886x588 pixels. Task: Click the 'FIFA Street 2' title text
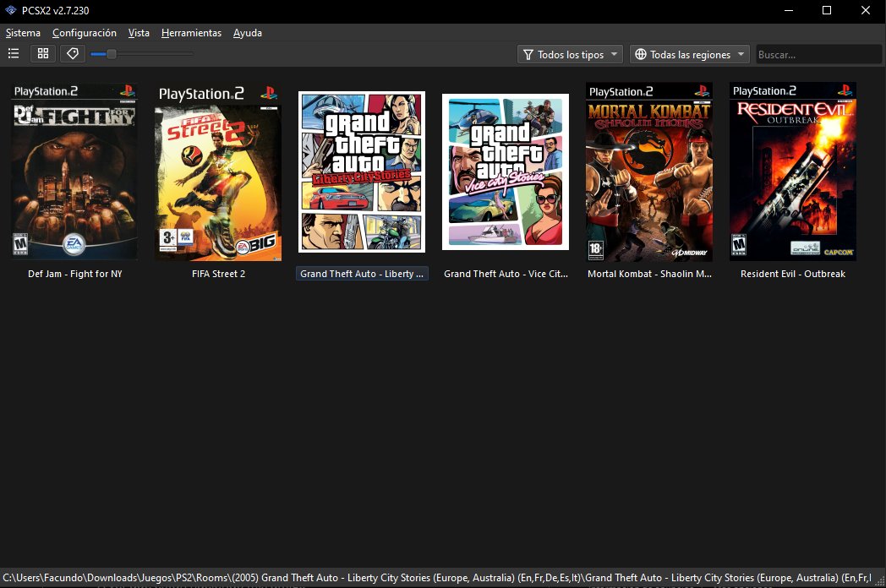coord(219,274)
